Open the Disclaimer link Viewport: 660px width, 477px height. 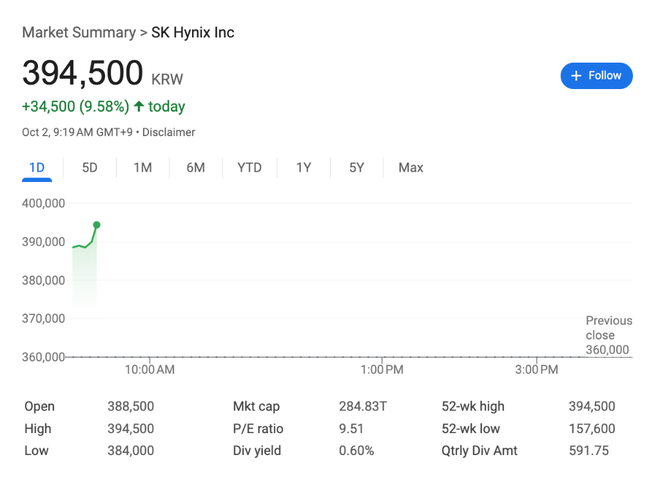[171, 132]
